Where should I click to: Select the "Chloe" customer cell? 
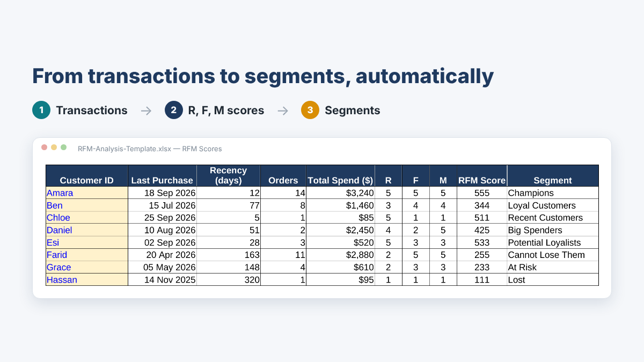tap(87, 218)
